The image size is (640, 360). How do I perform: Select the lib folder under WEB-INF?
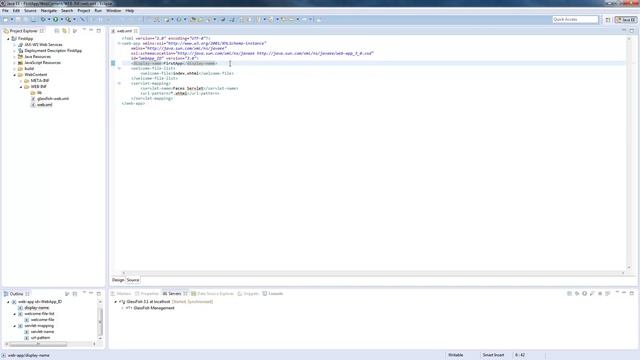tap(39, 93)
